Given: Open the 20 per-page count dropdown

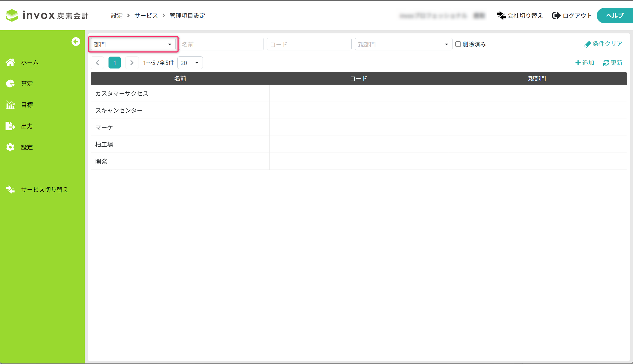Looking at the screenshot, I should [190, 63].
